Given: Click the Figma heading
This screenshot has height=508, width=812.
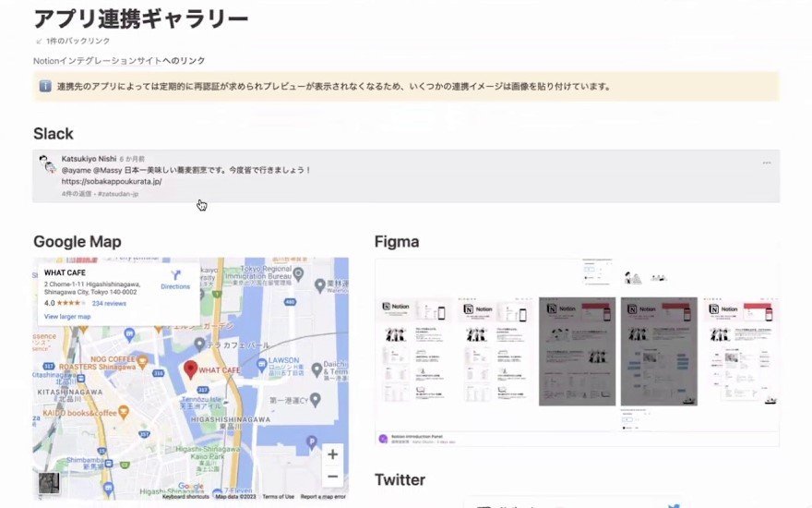Looking at the screenshot, I should (397, 242).
